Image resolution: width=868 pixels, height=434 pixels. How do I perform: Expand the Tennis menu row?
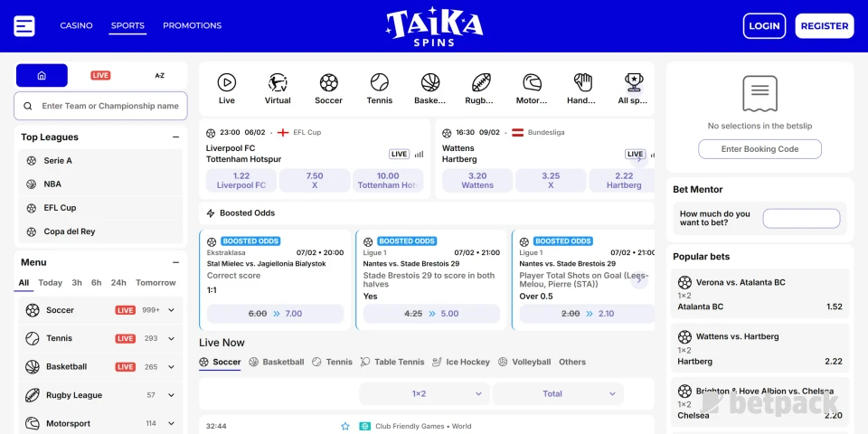171,338
